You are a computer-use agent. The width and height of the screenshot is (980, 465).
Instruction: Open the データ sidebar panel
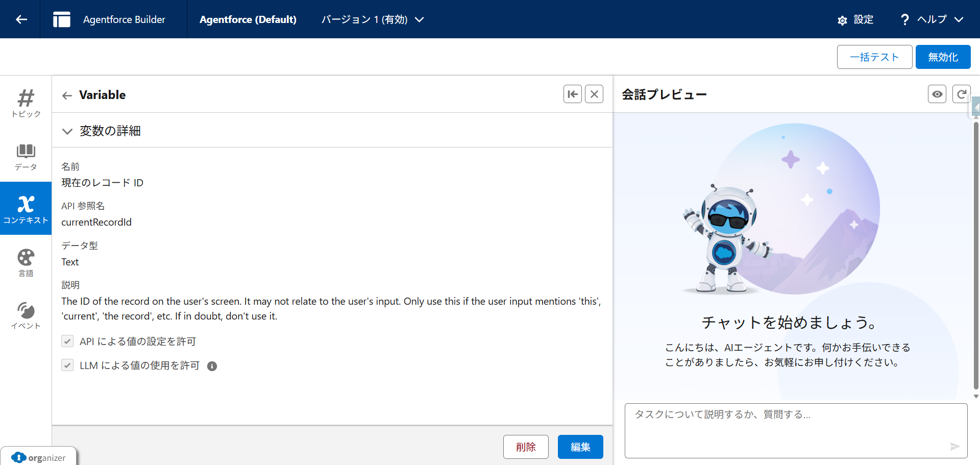tap(26, 157)
